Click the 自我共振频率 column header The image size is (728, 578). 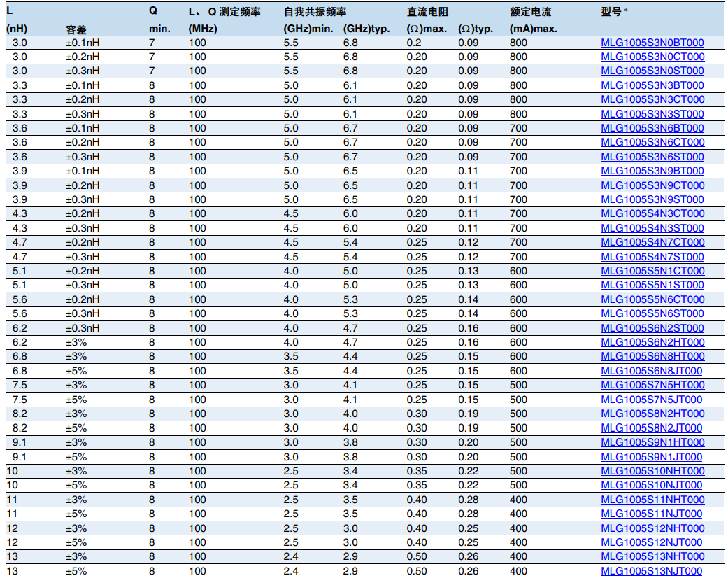(x=315, y=12)
